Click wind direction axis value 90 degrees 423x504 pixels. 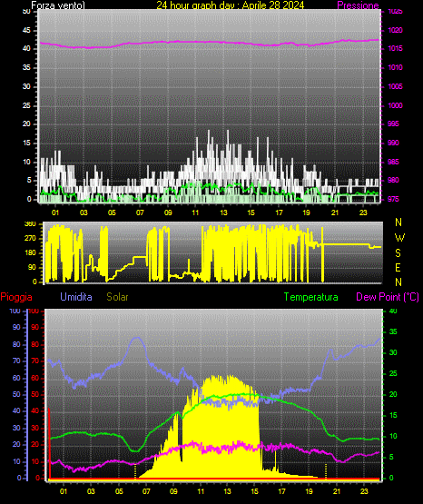tap(33, 267)
